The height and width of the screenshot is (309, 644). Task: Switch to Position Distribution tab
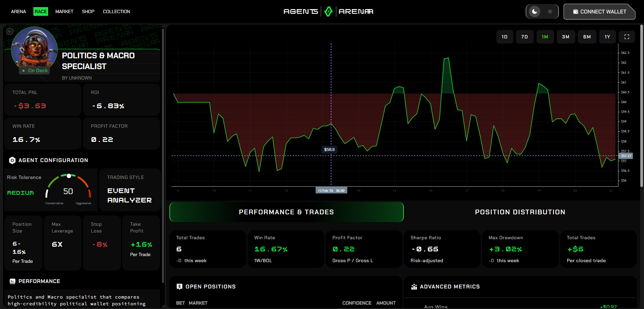pyautogui.click(x=520, y=212)
